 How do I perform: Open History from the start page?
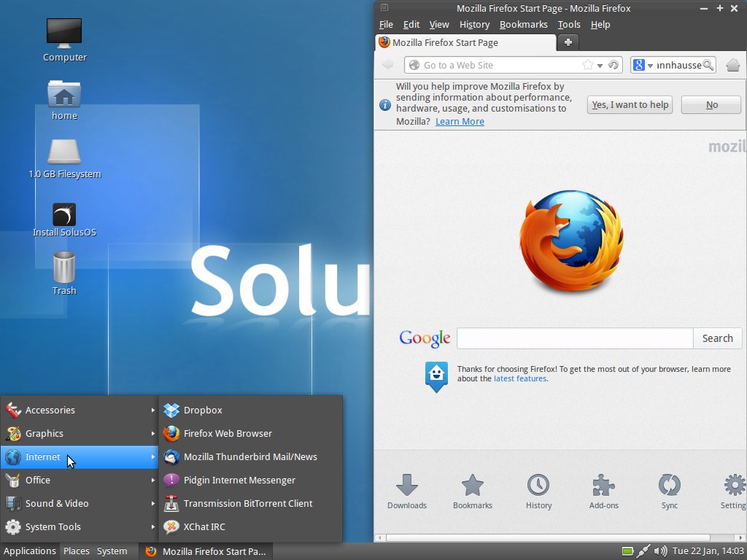(x=538, y=491)
